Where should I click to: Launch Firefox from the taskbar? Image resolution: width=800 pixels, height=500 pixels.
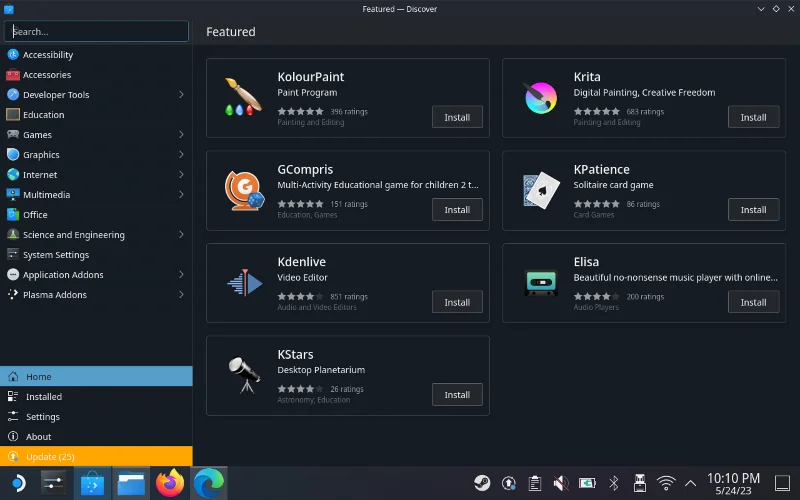coord(170,483)
